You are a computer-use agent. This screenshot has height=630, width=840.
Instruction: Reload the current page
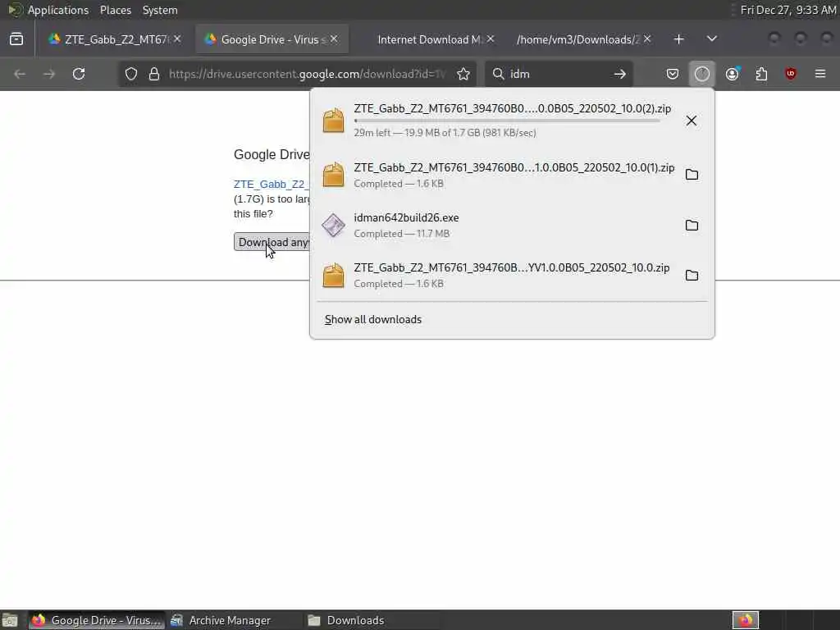79,74
